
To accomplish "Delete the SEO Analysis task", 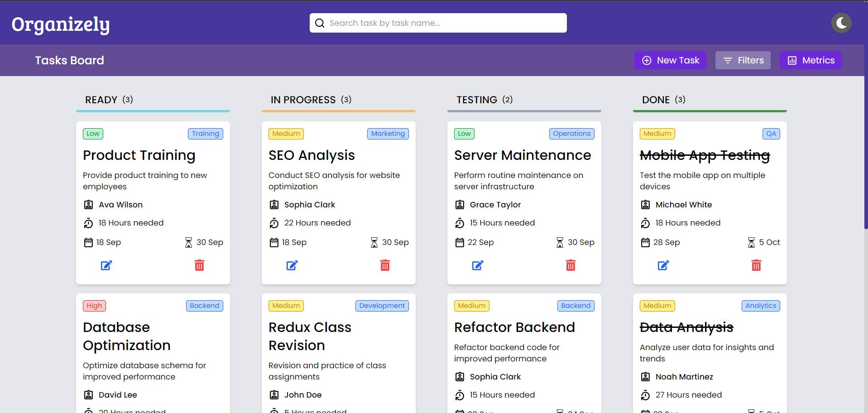I will point(385,265).
